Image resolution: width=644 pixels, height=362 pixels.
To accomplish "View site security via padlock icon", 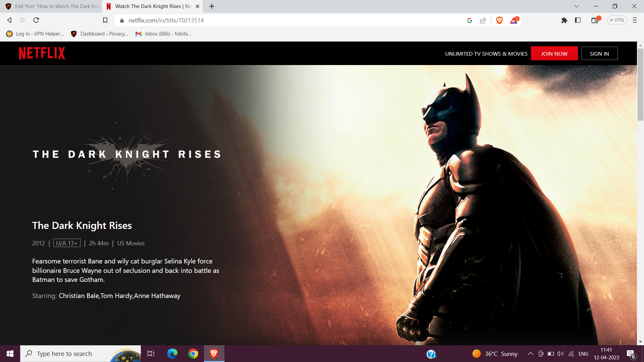I will pos(122,20).
